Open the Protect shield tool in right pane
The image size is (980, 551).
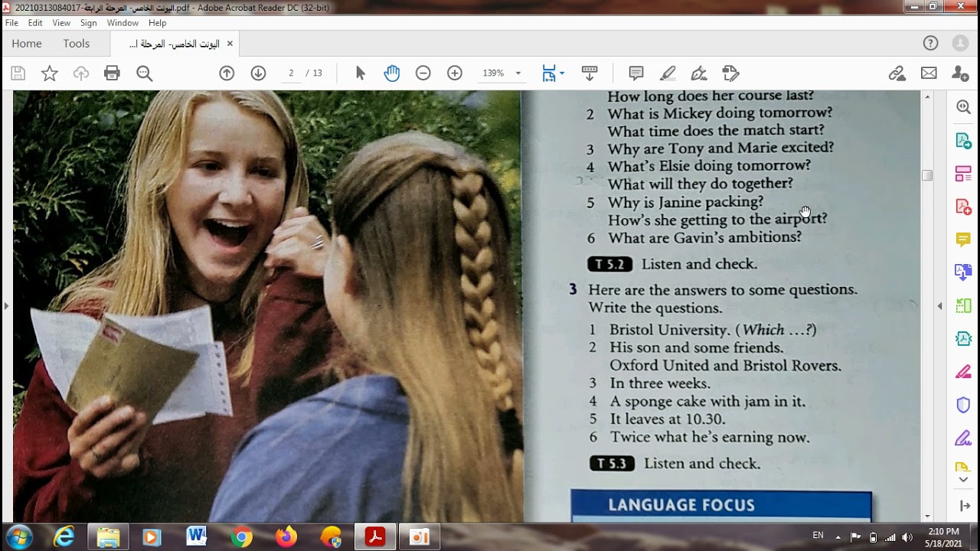[x=963, y=405]
